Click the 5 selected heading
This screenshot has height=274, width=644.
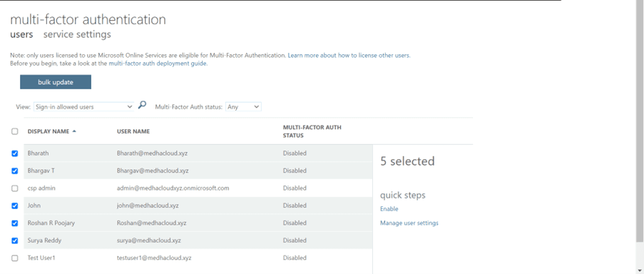407,161
